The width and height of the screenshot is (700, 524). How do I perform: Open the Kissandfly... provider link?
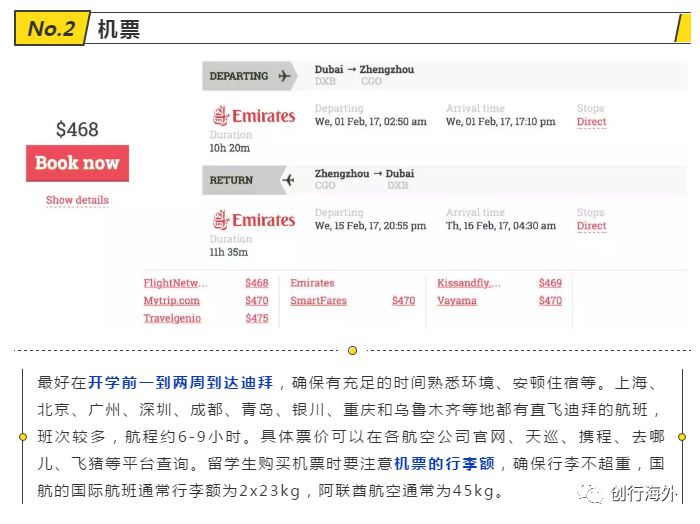(x=469, y=283)
